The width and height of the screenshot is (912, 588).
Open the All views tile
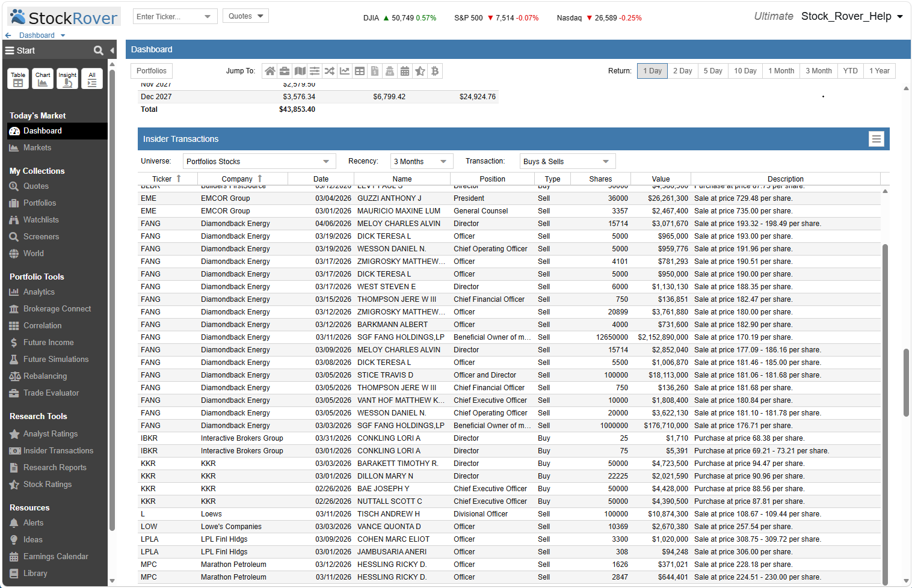[92, 79]
